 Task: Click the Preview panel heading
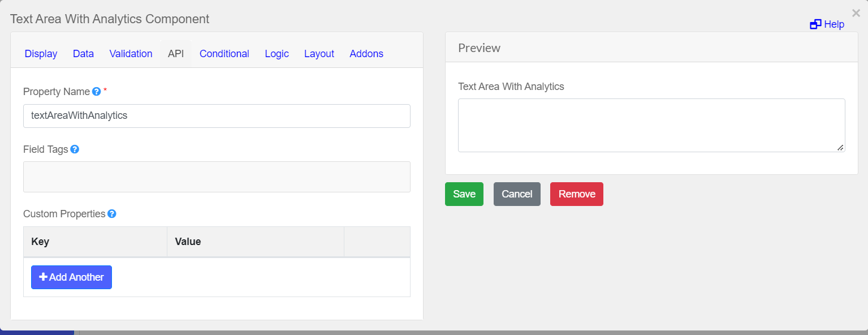(x=479, y=48)
